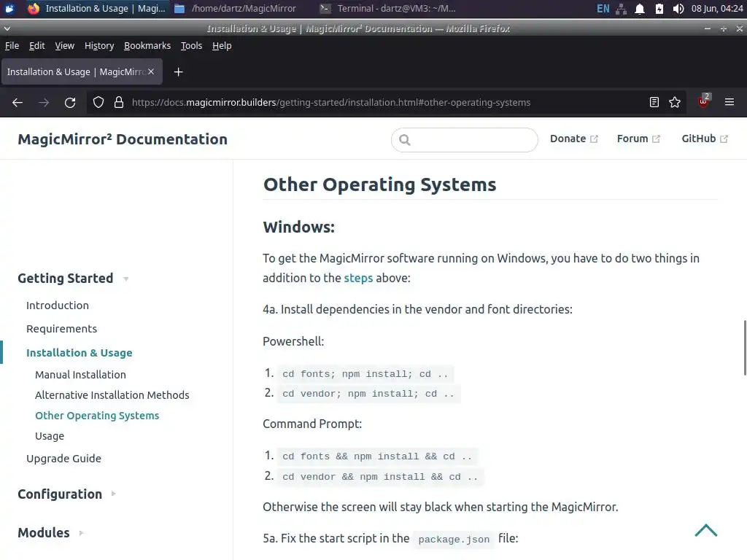
Task: Switch to the Terminal window in the taskbar
Action: tap(388, 9)
